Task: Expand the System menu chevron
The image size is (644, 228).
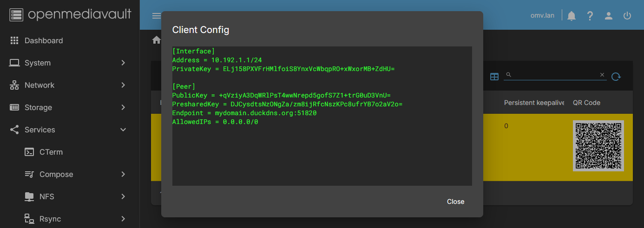Action: [x=123, y=63]
